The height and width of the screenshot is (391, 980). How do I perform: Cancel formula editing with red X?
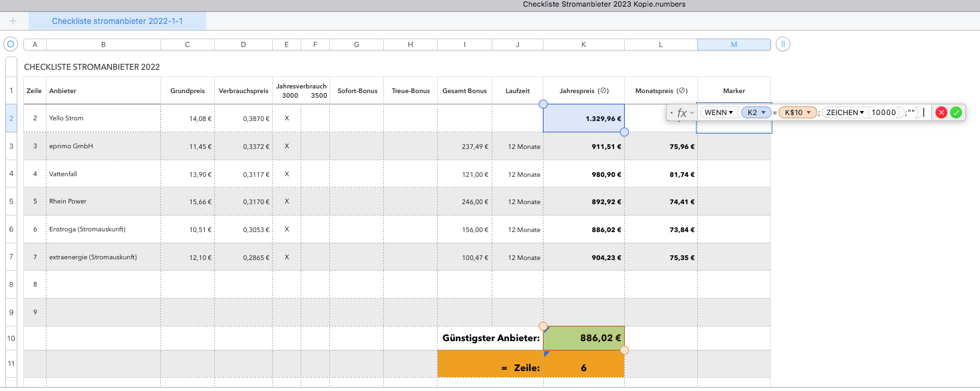pyautogui.click(x=941, y=112)
